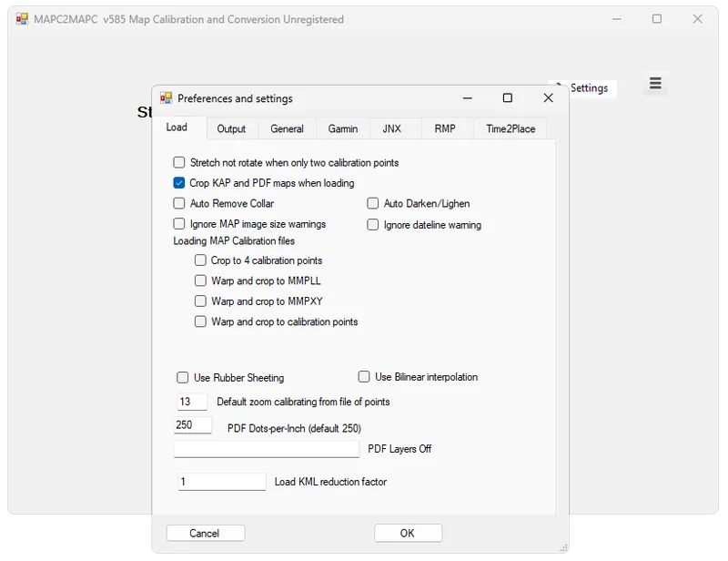
Task: Click the MAPC2MAPC title bar icon
Action: click(22, 19)
